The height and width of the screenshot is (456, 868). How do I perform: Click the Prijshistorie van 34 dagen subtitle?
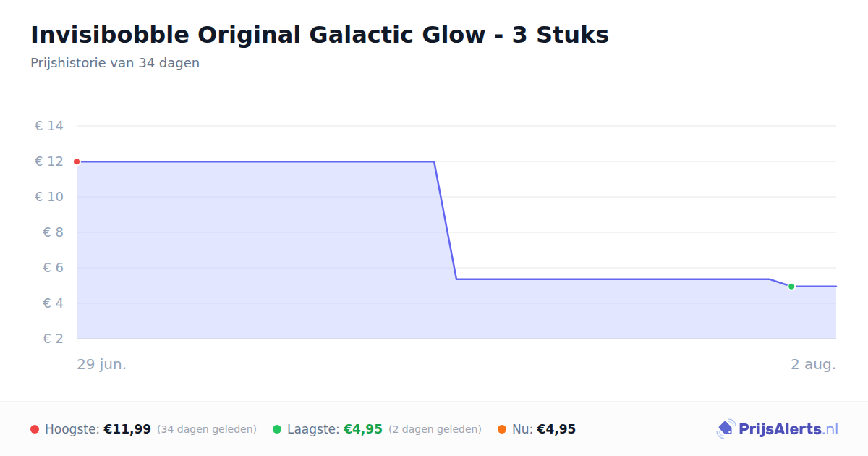click(115, 63)
